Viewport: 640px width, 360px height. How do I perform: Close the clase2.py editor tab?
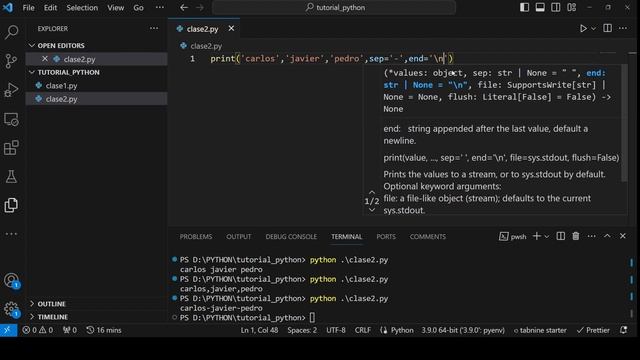point(231,29)
